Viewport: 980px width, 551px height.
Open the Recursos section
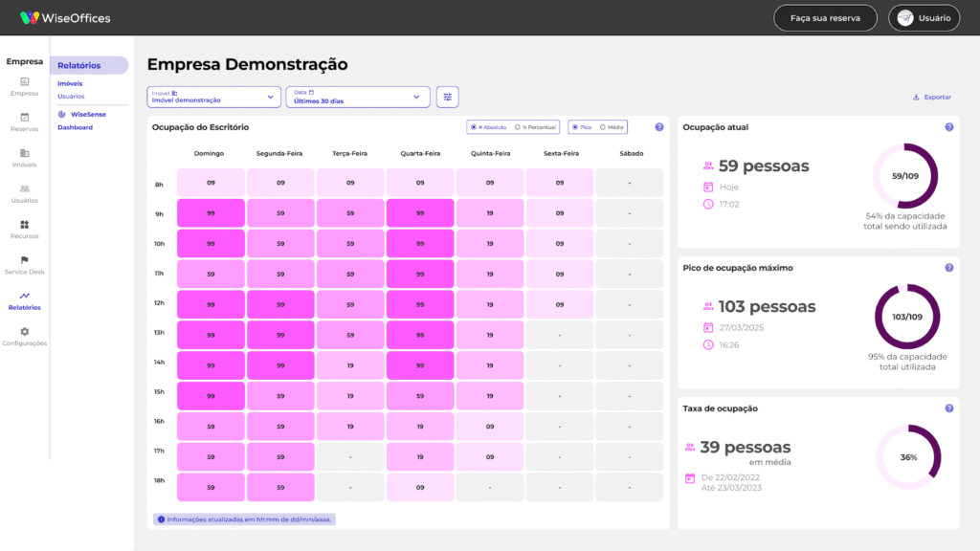[24, 228]
